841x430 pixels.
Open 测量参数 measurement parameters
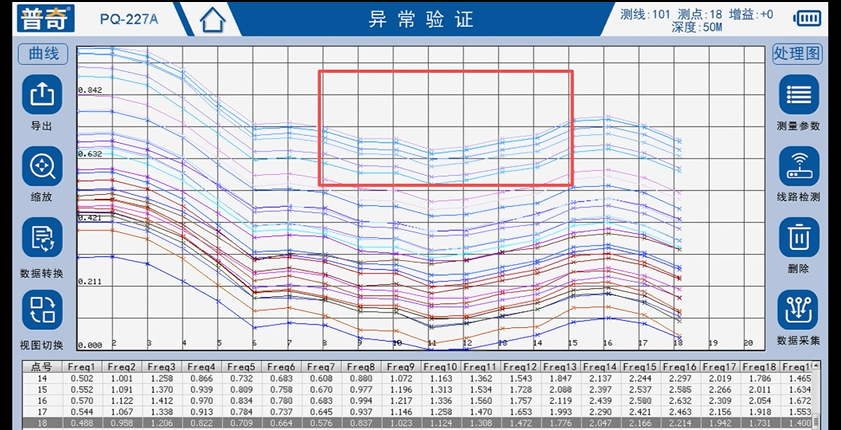coord(799,94)
